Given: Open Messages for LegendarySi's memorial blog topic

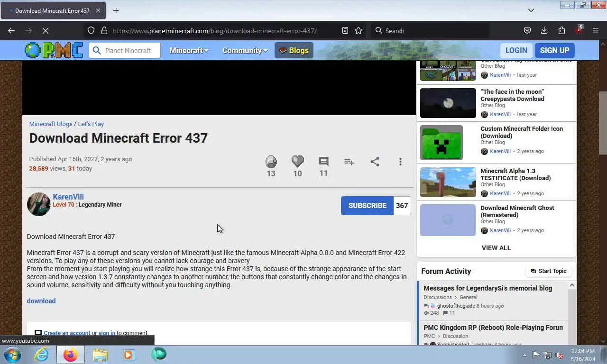Looking at the screenshot, I should 487,288.
